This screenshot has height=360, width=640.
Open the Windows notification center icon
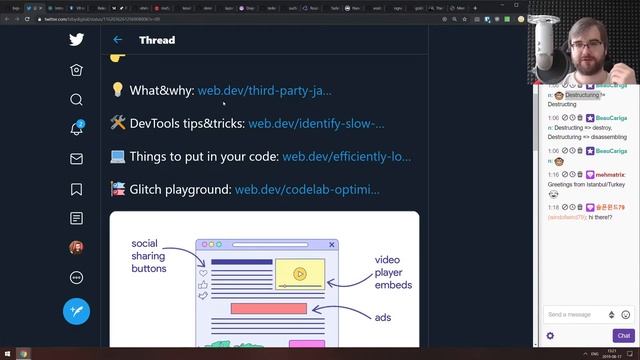coord(630,354)
